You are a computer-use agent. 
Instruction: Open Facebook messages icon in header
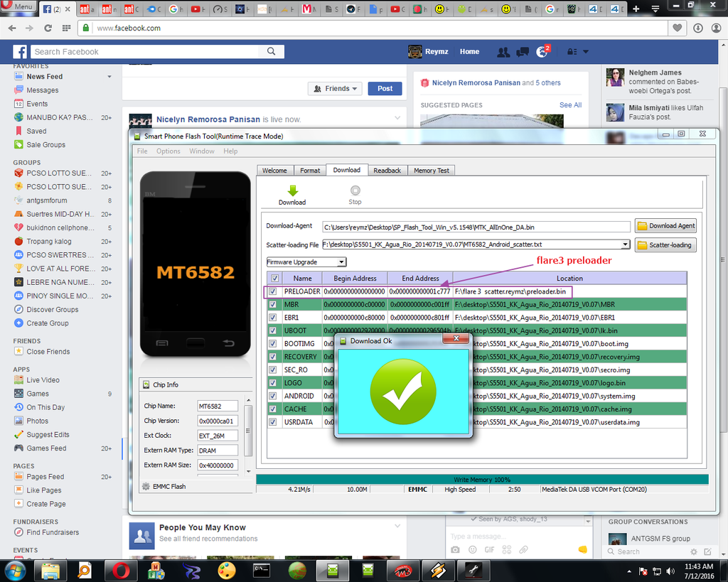(523, 52)
